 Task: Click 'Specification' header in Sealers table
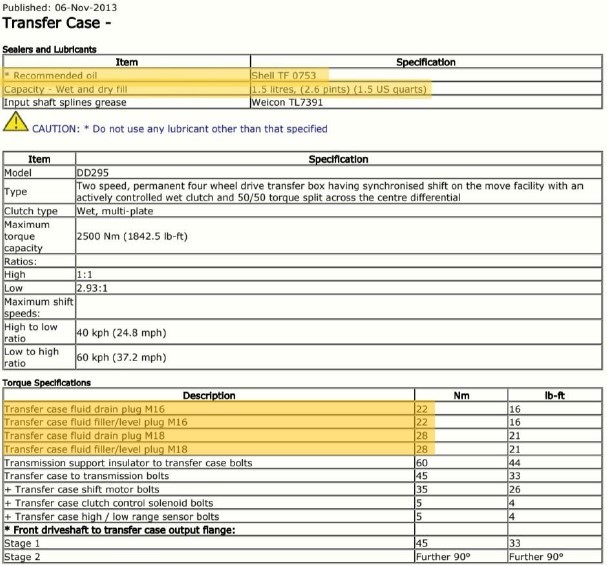click(x=426, y=62)
